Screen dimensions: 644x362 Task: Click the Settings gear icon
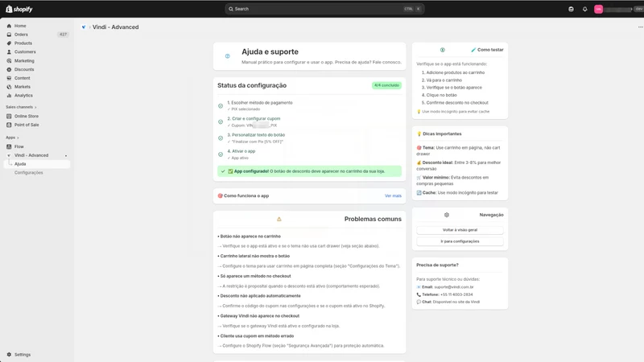point(9,355)
